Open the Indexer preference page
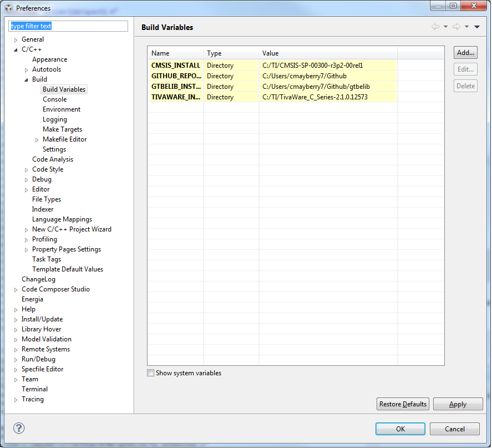492x448 pixels. [42, 209]
